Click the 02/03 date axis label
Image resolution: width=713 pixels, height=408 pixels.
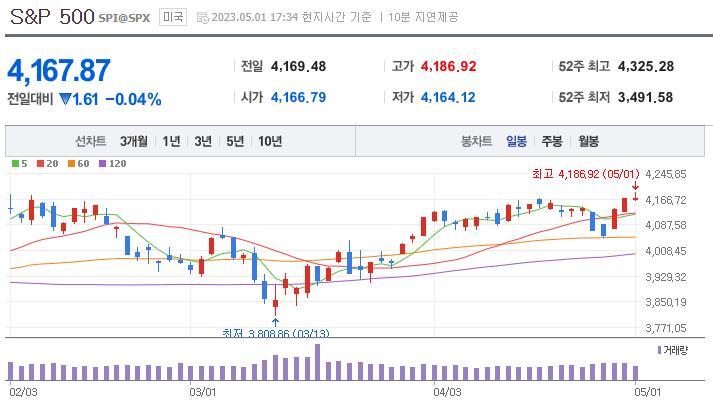(23, 392)
